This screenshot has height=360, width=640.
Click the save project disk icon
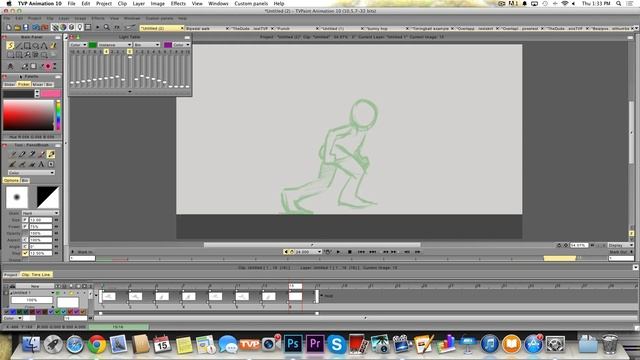[26, 27]
